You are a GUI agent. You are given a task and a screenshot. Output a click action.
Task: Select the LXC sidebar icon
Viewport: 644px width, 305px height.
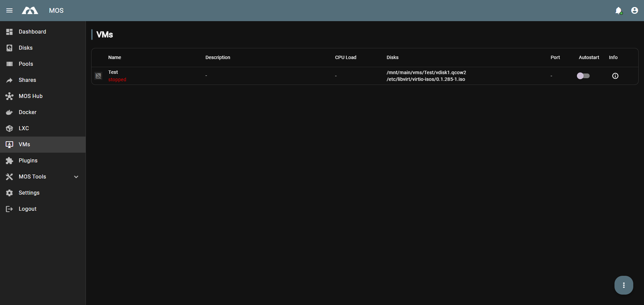[x=9, y=128]
